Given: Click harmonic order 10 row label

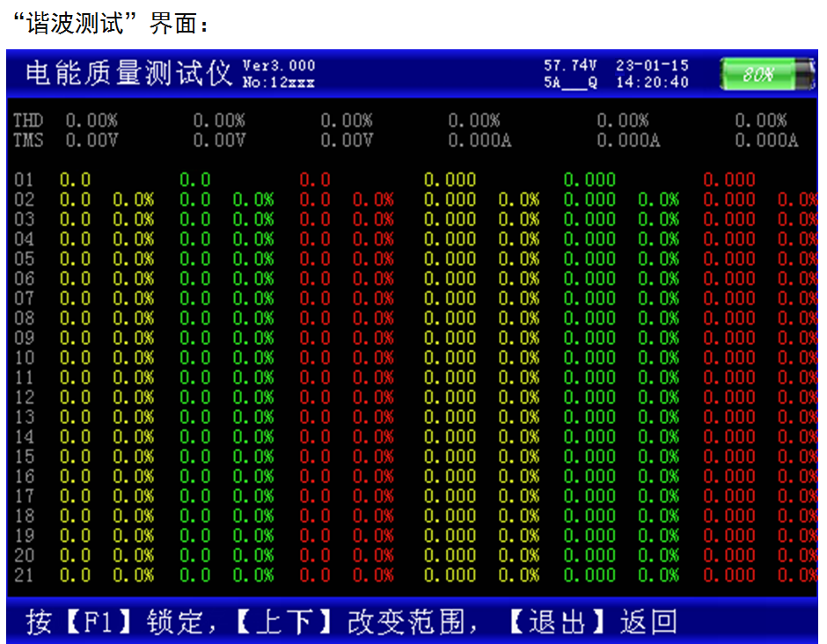Looking at the screenshot, I should (25, 358).
